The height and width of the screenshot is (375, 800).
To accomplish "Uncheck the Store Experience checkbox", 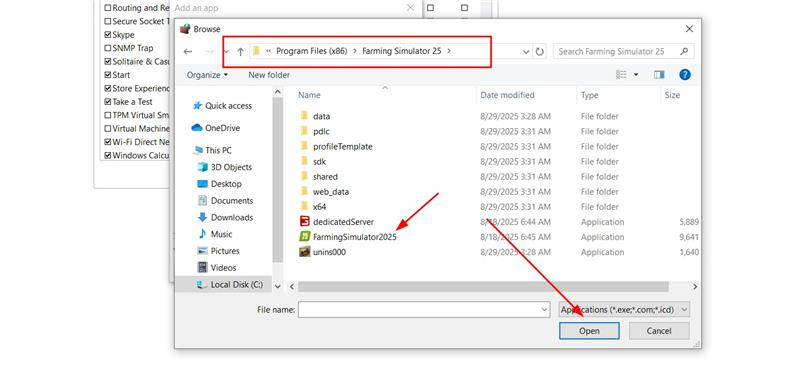I will (x=108, y=88).
